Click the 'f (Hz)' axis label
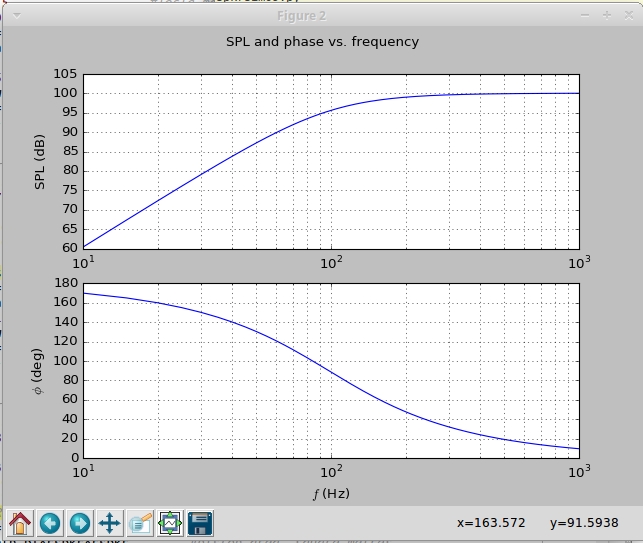The width and height of the screenshot is (643, 543). pyautogui.click(x=331, y=493)
